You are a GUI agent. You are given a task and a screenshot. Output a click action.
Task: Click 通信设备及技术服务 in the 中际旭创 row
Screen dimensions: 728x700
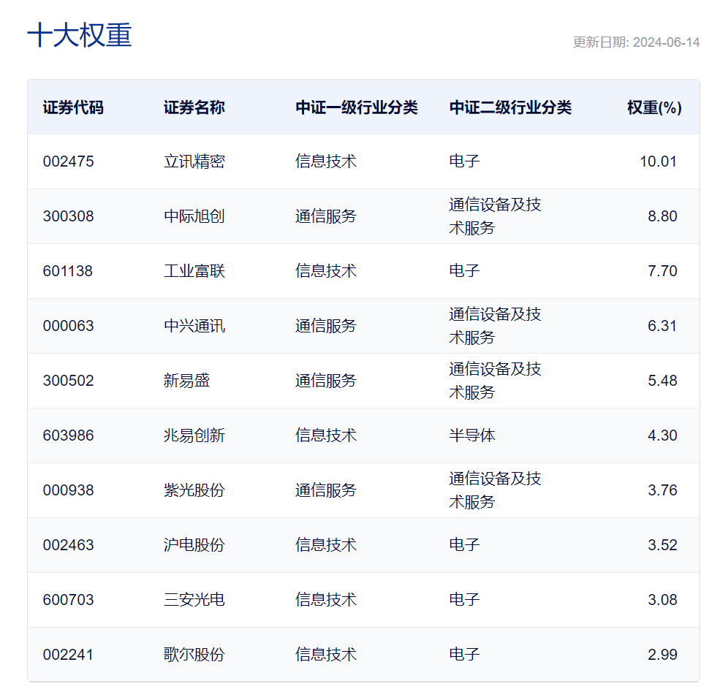click(x=495, y=216)
